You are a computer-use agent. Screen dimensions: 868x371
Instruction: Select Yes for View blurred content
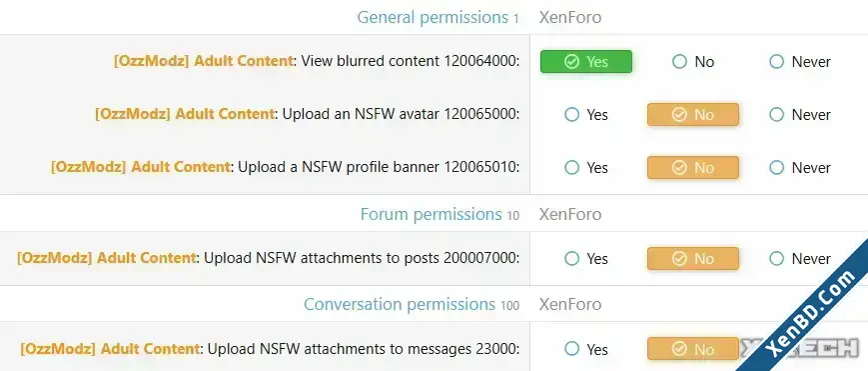(585, 62)
